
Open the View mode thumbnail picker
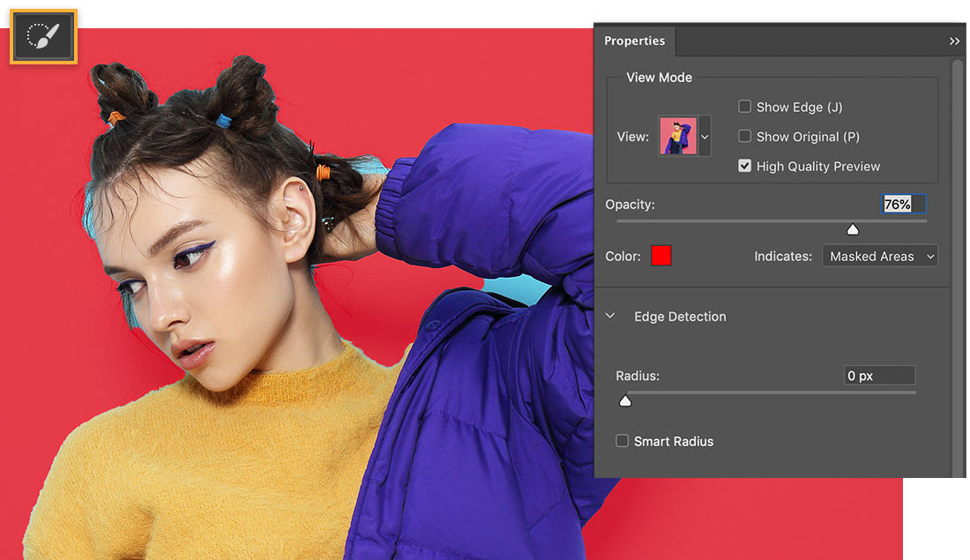(x=677, y=137)
